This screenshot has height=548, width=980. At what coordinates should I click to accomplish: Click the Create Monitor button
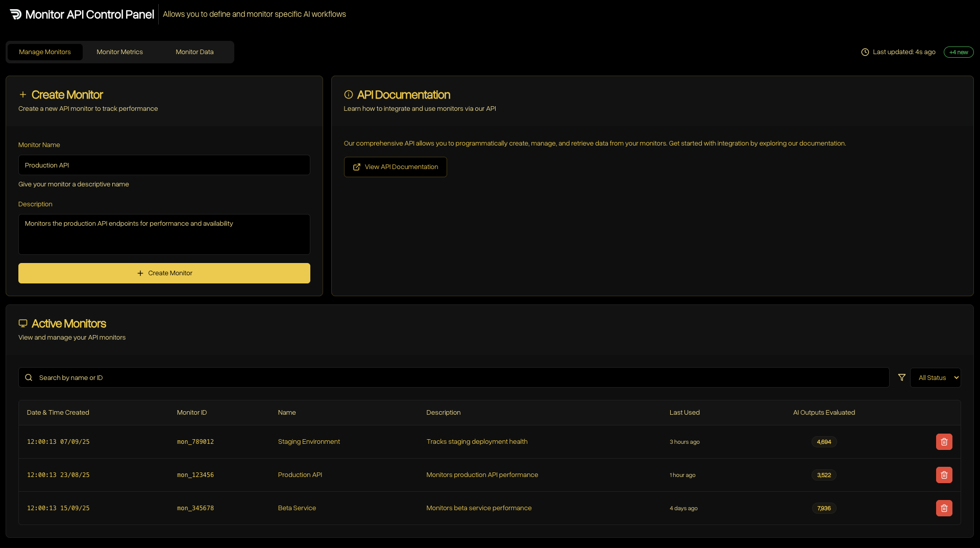pyautogui.click(x=164, y=273)
